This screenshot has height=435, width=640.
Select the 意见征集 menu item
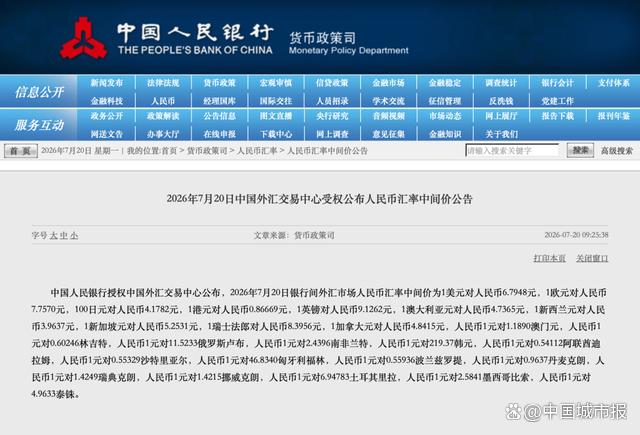(x=389, y=134)
